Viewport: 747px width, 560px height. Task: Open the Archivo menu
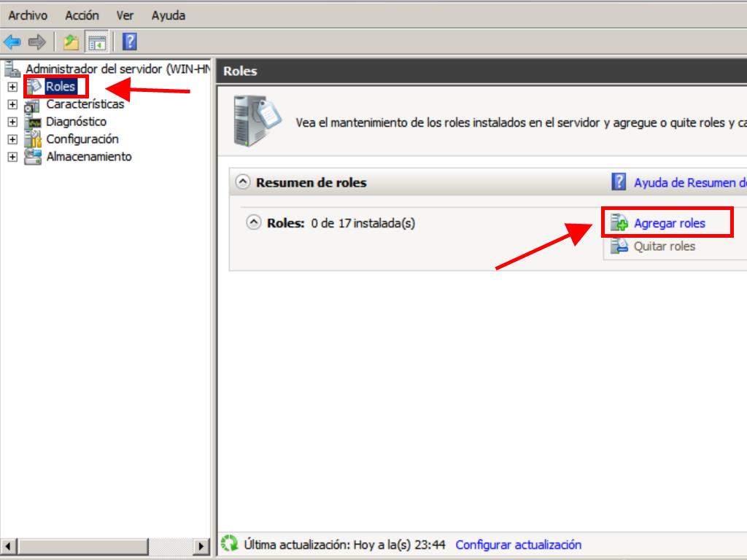coord(28,15)
